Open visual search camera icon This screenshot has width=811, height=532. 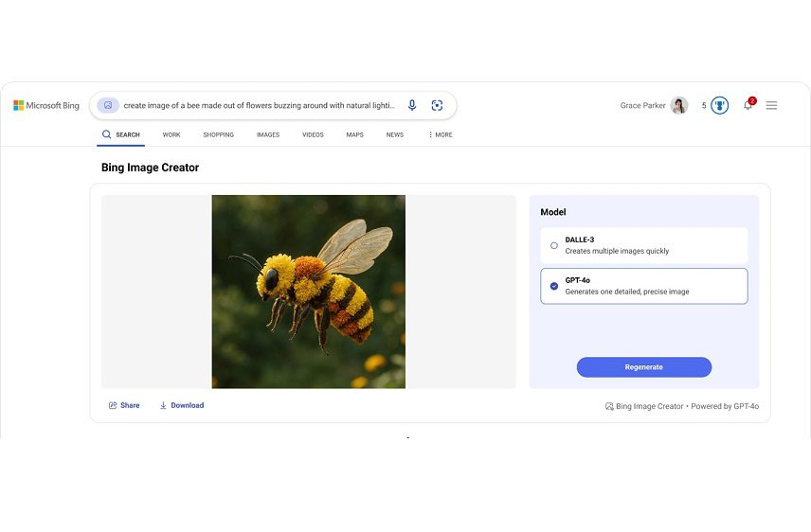pyautogui.click(x=437, y=106)
